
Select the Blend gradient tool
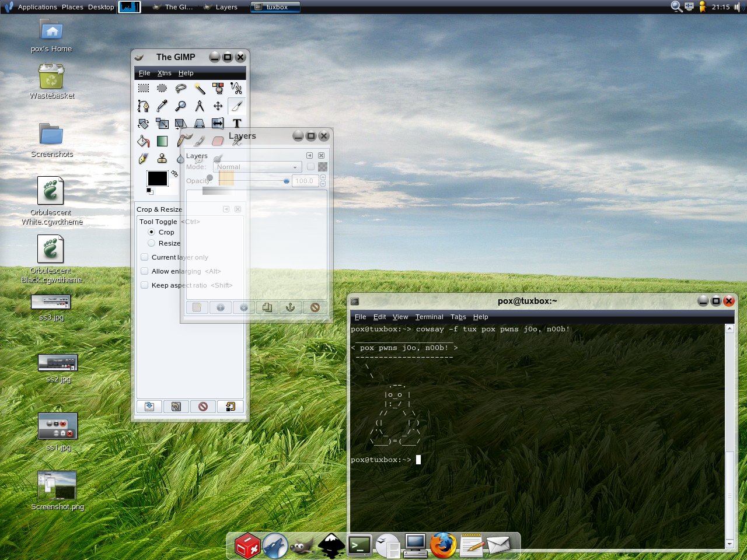[x=162, y=141]
